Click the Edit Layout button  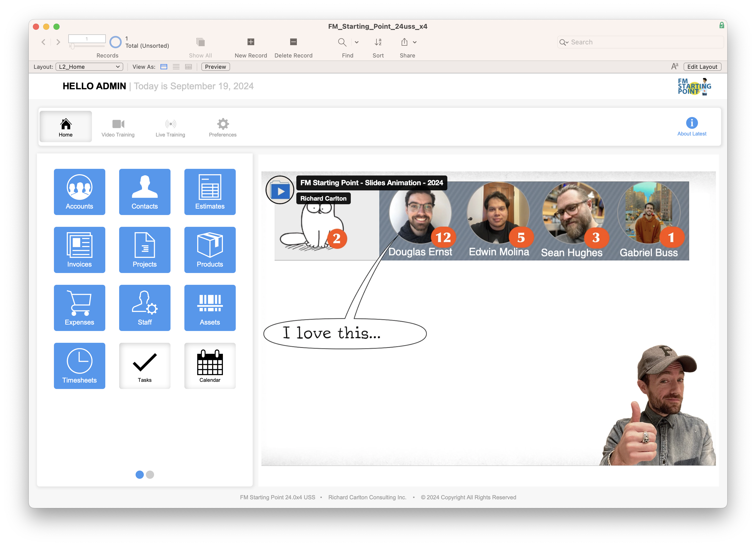pos(702,67)
